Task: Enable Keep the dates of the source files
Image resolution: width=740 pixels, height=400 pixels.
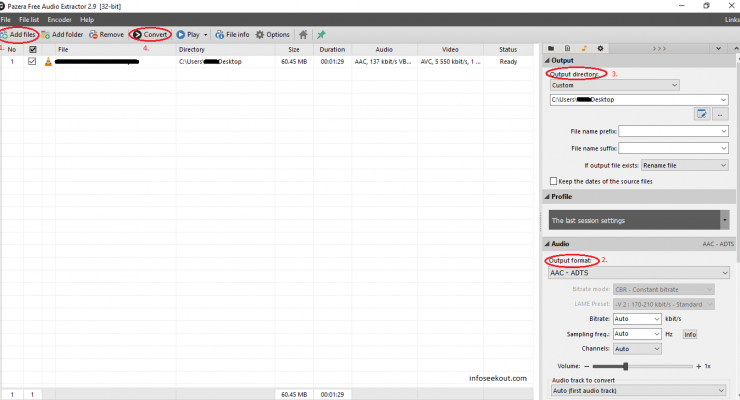Action: coord(554,181)
